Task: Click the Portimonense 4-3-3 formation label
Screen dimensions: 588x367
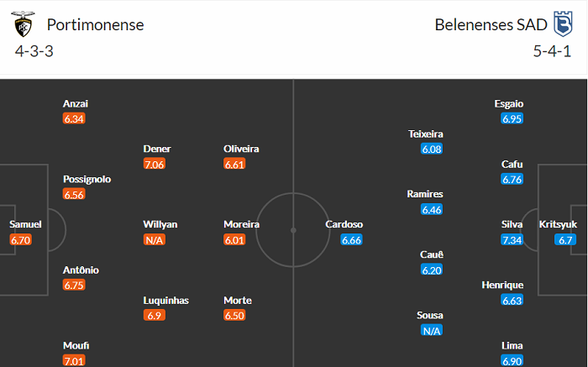Action: point(36,50)
